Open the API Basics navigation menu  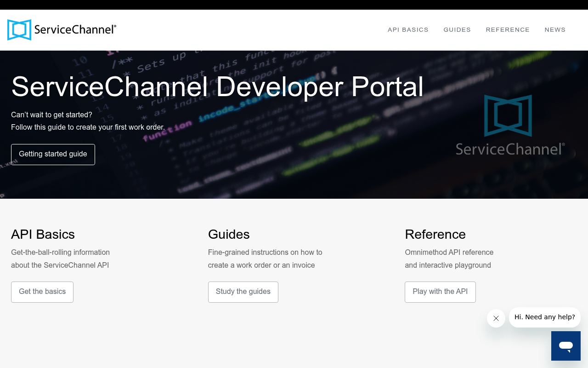pos(408,30)
